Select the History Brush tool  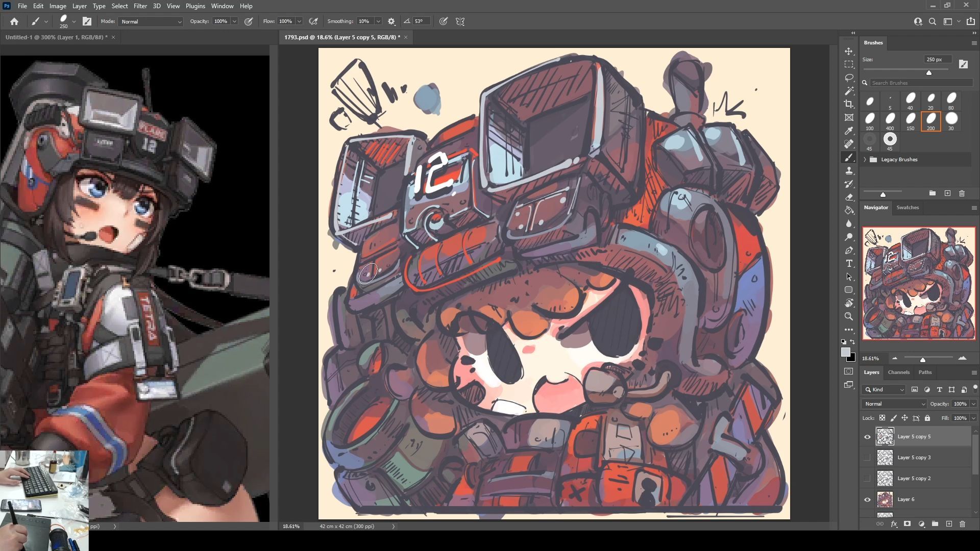849,184
